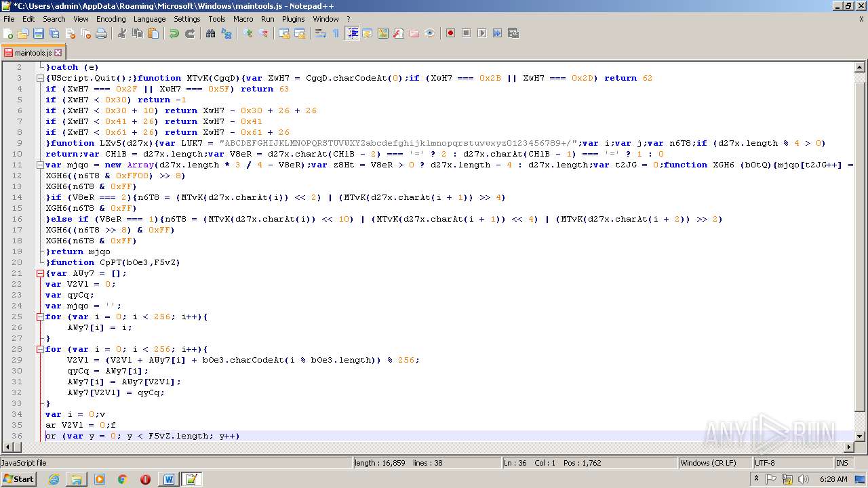Collapse fold marker on line 21
Viewport: 868px width, 488px height.
point(40,273)
